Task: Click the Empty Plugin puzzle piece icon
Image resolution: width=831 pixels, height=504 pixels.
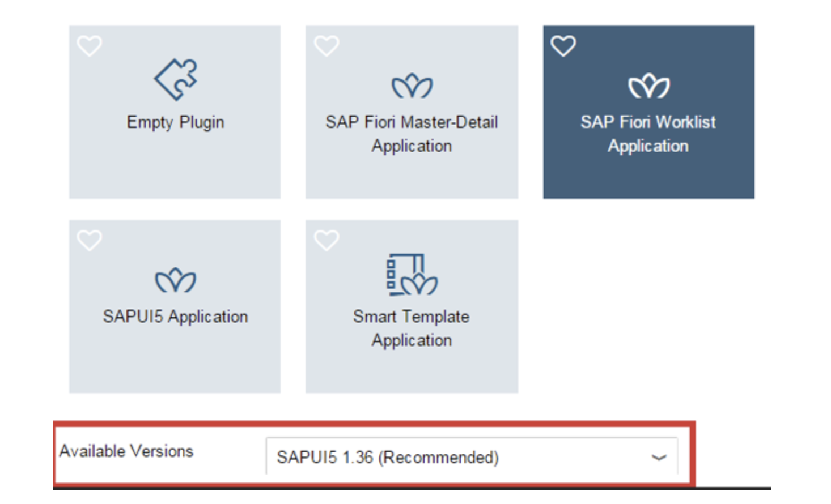Action: click(176, 79)
